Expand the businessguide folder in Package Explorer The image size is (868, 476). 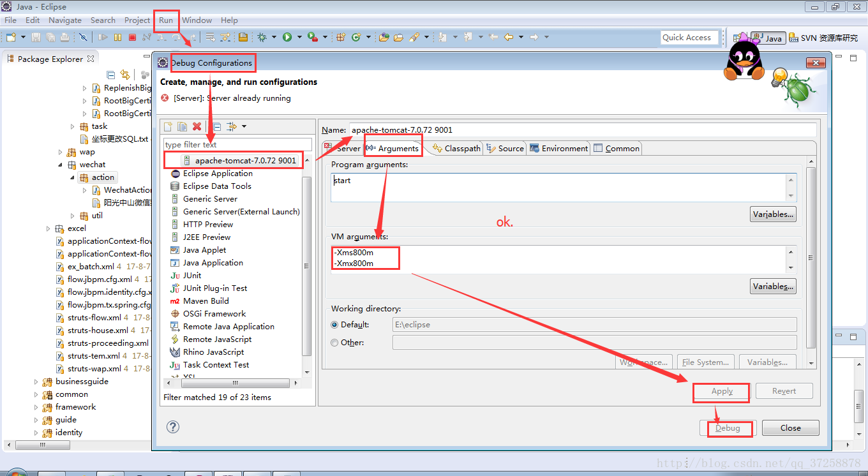pos(36,382)
